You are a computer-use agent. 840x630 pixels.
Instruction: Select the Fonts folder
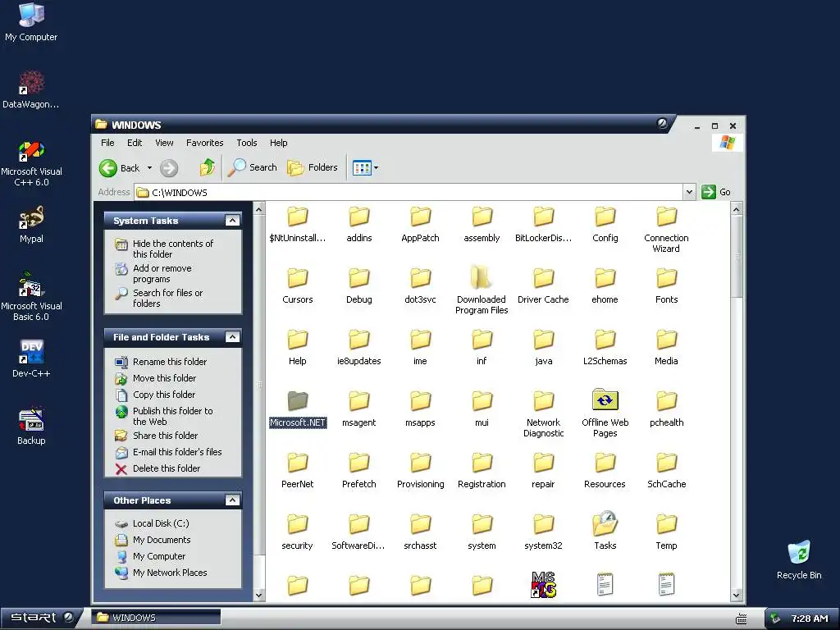666,285
